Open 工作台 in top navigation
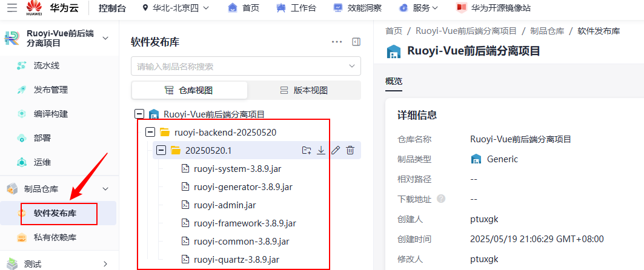Viewport: 644px width, 270px height. (304, 8)
